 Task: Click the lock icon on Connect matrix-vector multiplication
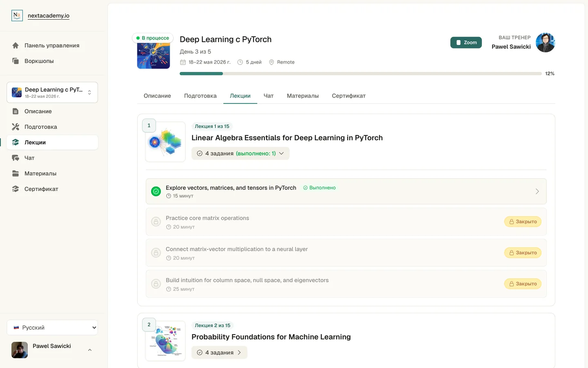pos(156,253)
